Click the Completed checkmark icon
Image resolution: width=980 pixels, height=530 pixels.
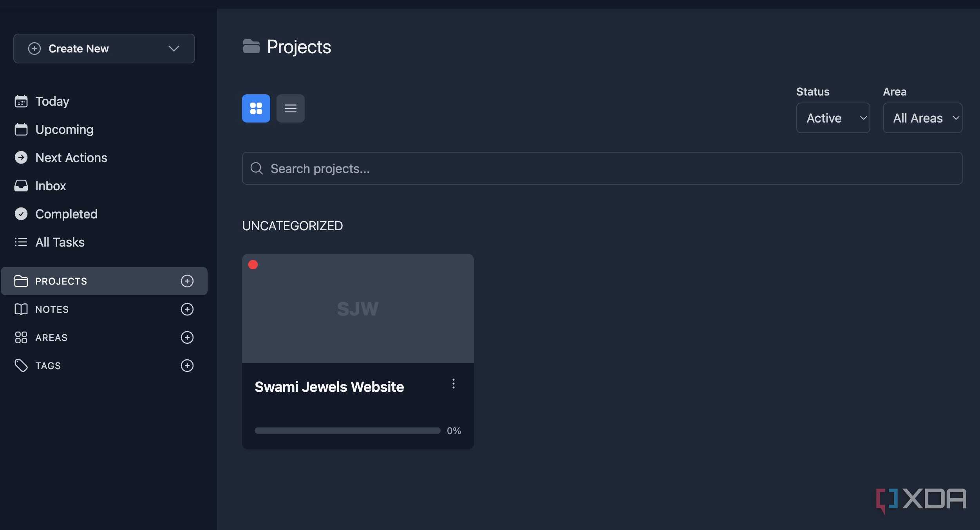[x=21, y=214]
